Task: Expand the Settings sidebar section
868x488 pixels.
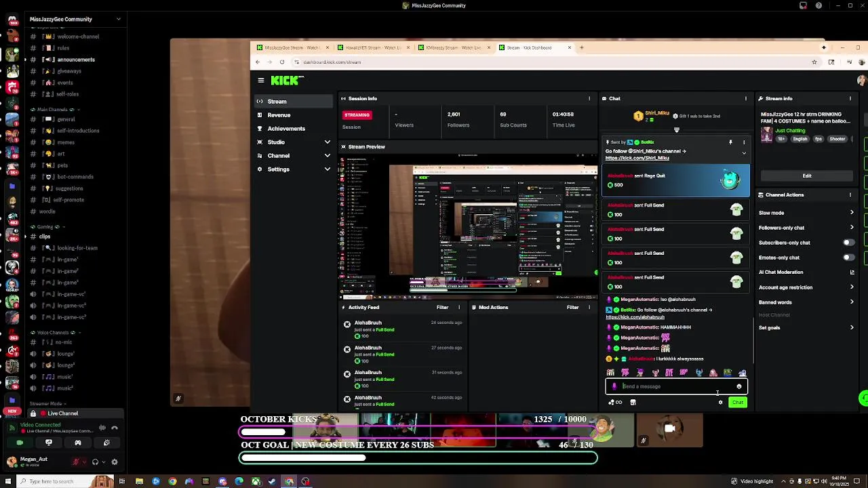Action: point(328,169)
